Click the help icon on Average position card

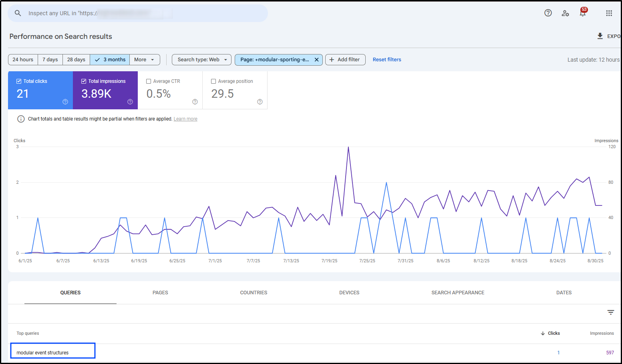[x=260, y=102]
